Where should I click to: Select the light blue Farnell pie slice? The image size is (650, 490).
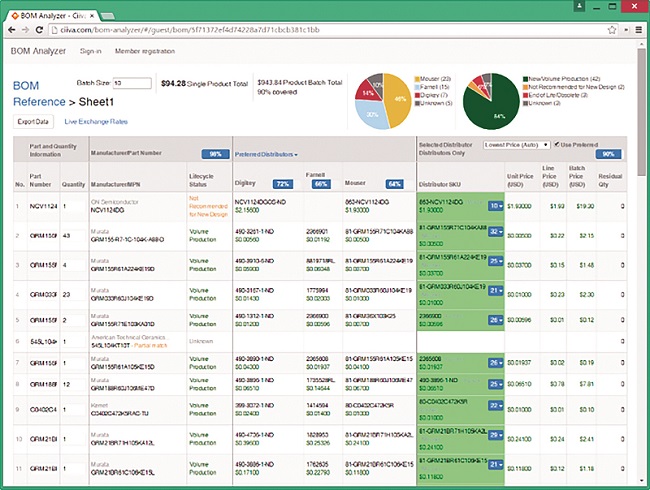coord(371,114)
